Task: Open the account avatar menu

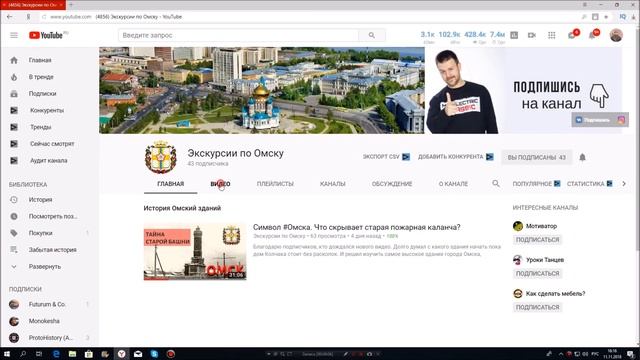Action: [616, 35]
